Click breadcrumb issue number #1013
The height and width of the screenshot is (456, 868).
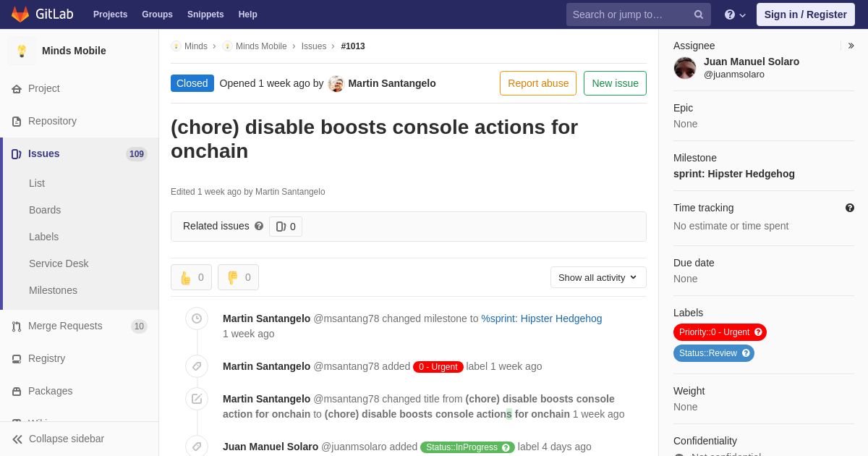353,46
